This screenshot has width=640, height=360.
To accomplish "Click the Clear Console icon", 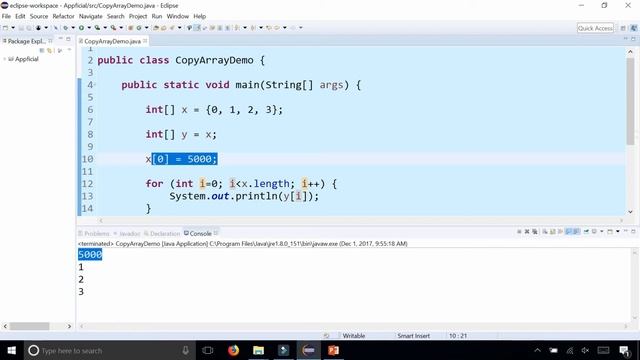I will click(544, 231).
